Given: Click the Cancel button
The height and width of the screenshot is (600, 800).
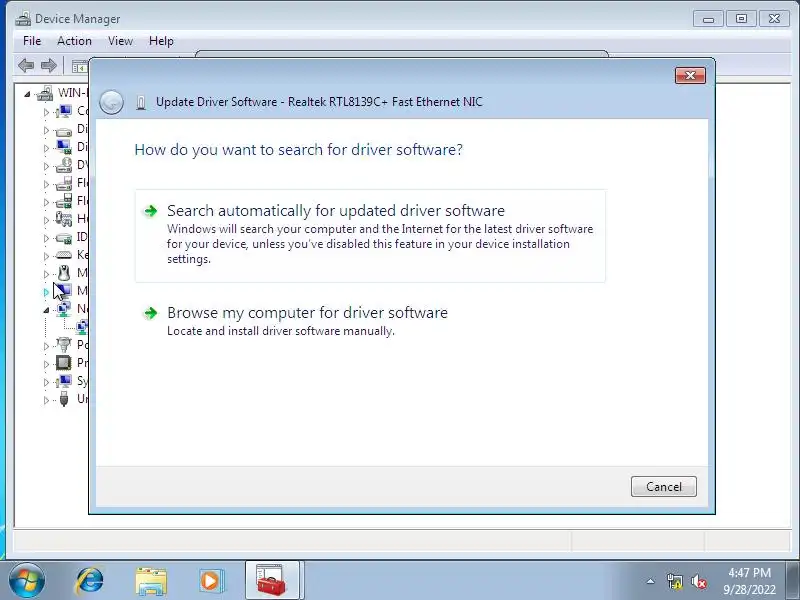Looking at the screenshot, I should click(663, 487).
